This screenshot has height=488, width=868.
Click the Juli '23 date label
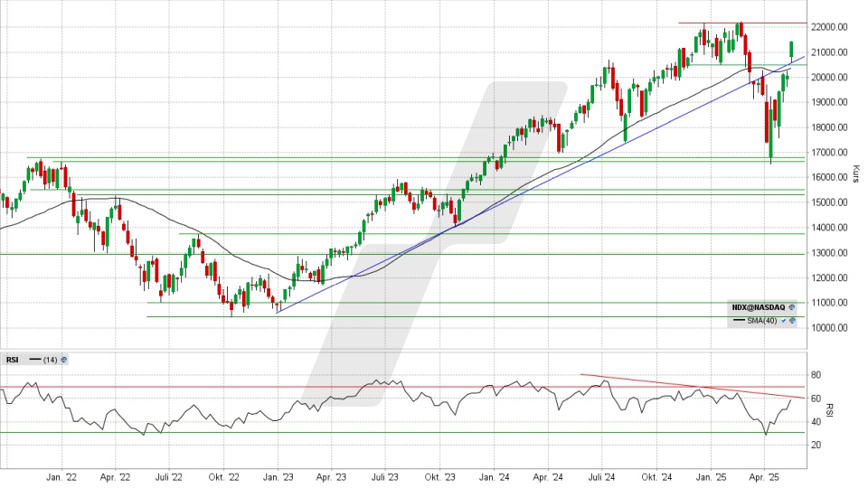[x=385, y=477]
